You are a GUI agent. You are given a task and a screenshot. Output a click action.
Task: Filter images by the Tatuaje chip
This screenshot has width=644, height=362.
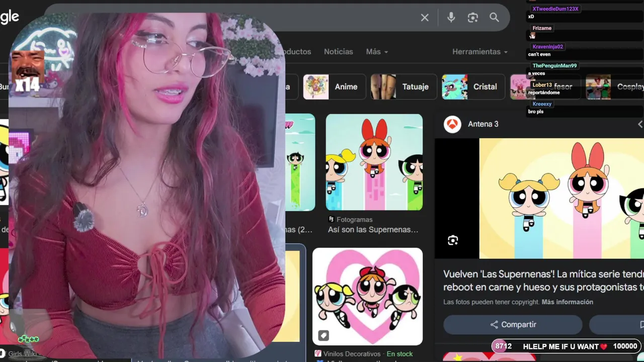click(x=403, y=87)
